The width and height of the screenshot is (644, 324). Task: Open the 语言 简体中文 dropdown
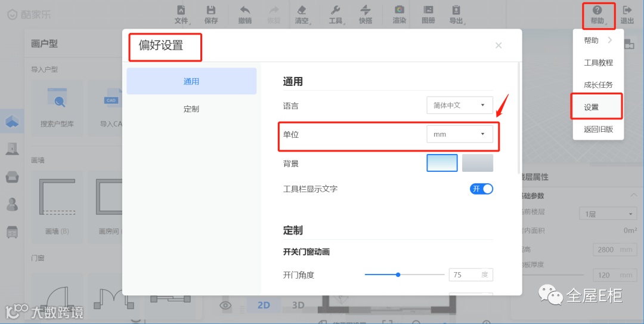pyautogui.click(x=460, y=105)
